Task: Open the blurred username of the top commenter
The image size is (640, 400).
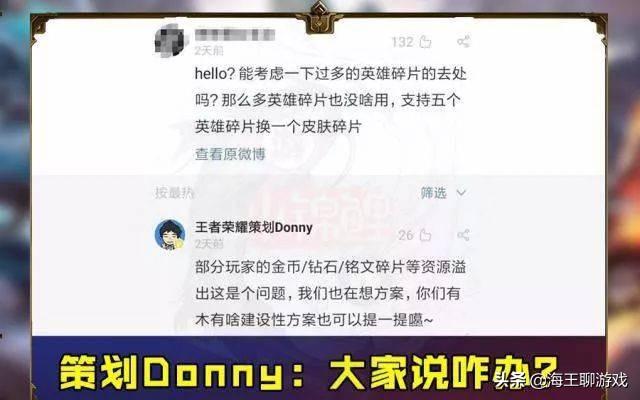Action: 235,35
